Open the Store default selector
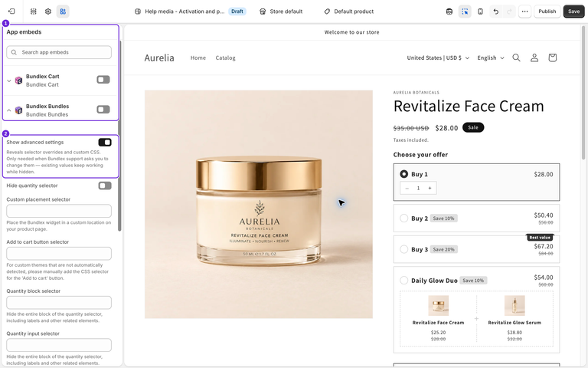 (281, 11)
